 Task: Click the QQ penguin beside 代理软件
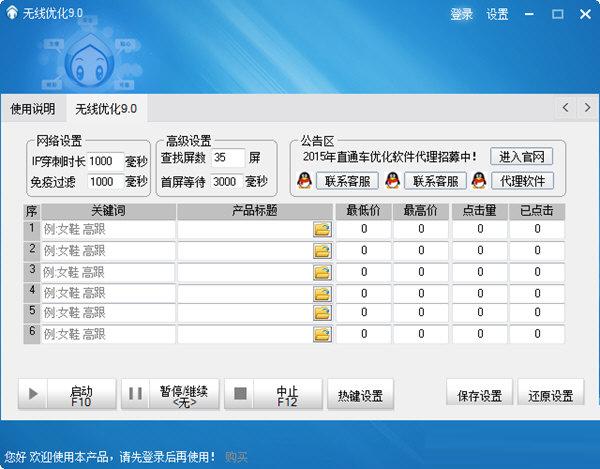coord(479,181)
